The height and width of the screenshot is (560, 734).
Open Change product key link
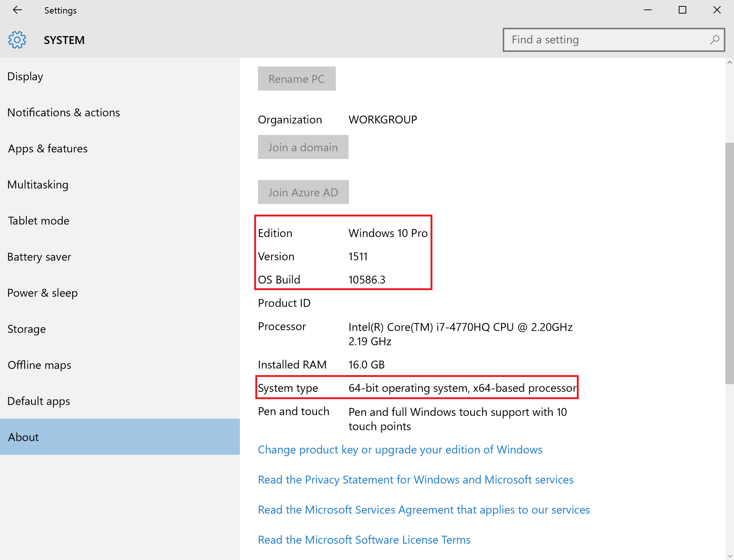tap(400, 450)
